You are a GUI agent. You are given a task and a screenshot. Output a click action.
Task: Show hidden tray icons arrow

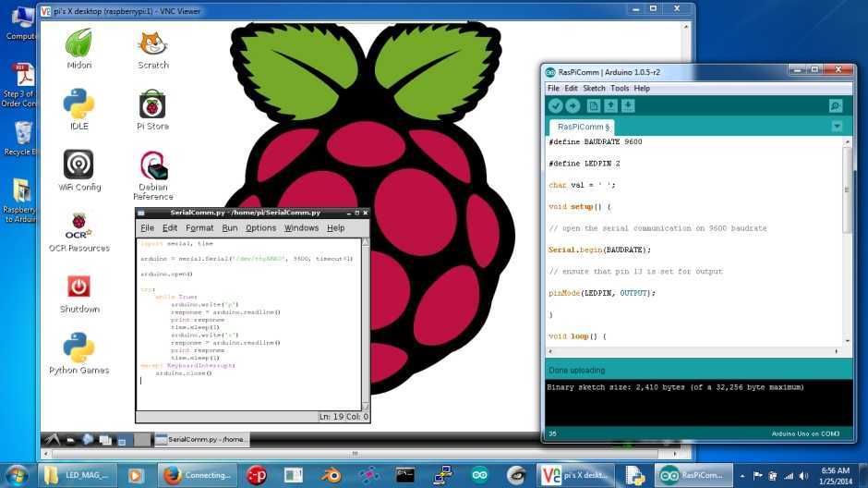(741, 476)
